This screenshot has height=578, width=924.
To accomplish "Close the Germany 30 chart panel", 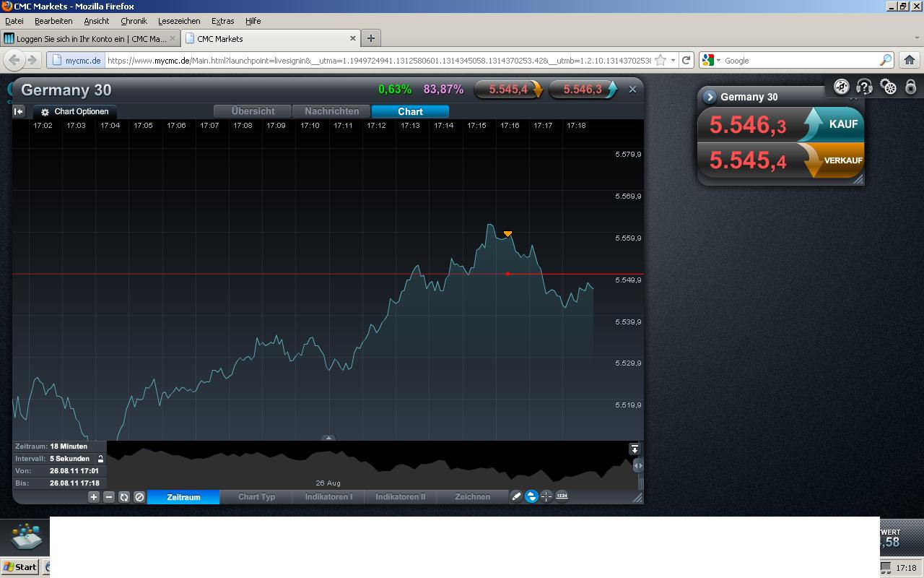I will (x=632, y=90).
